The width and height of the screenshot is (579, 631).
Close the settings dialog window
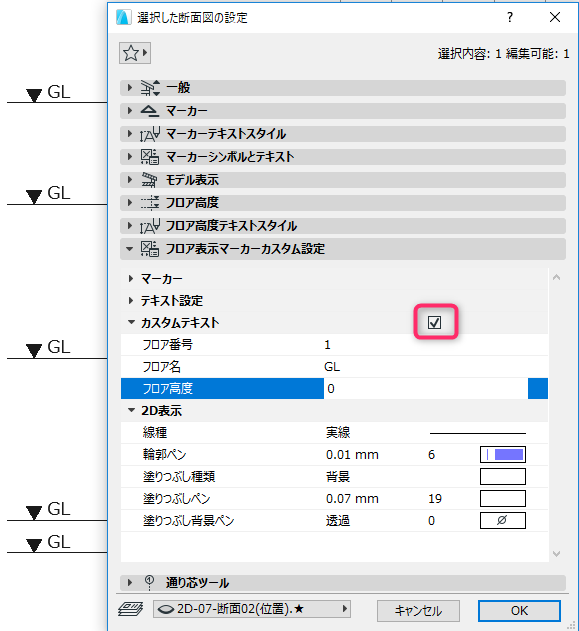[555, 17]
